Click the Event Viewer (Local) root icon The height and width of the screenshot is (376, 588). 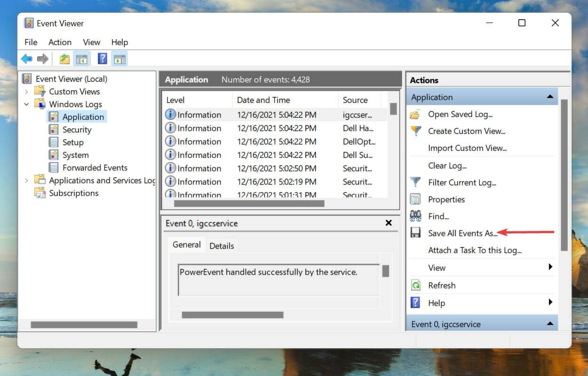point(27,78)
